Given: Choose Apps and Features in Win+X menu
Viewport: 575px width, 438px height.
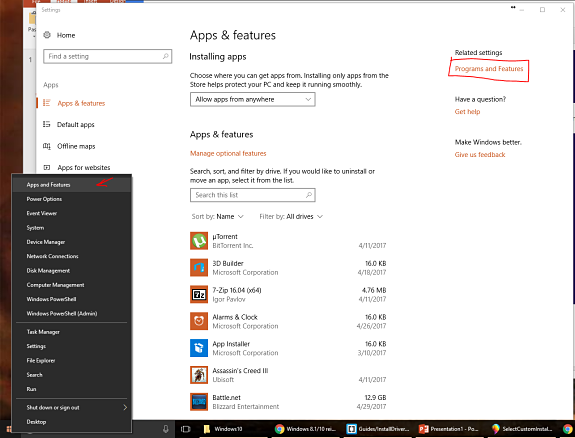Looking at the screenshot, I should click(72, 185).
